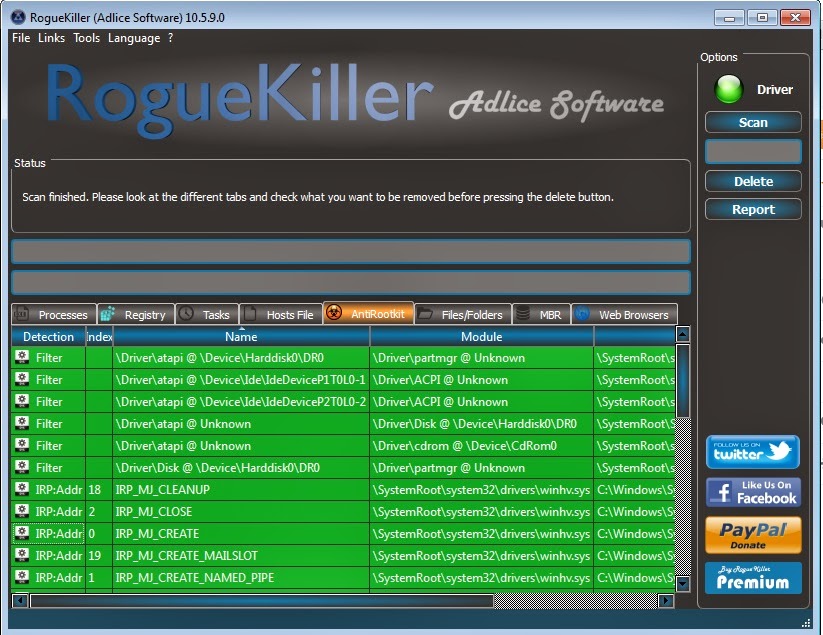Click the RogueKiller app icon in title bar
This screenshot has width=823, height=635.
click(18, 17)
